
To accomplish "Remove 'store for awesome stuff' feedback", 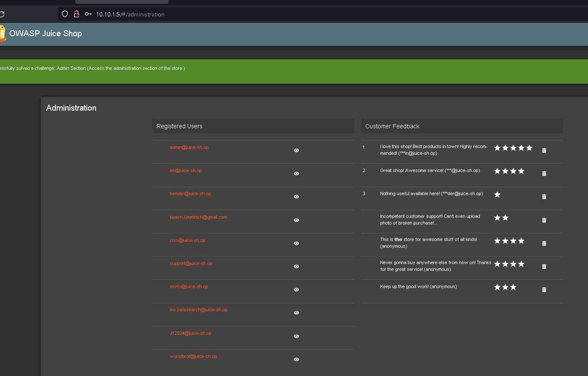I will pyautogui.click(x=544, y=243).
